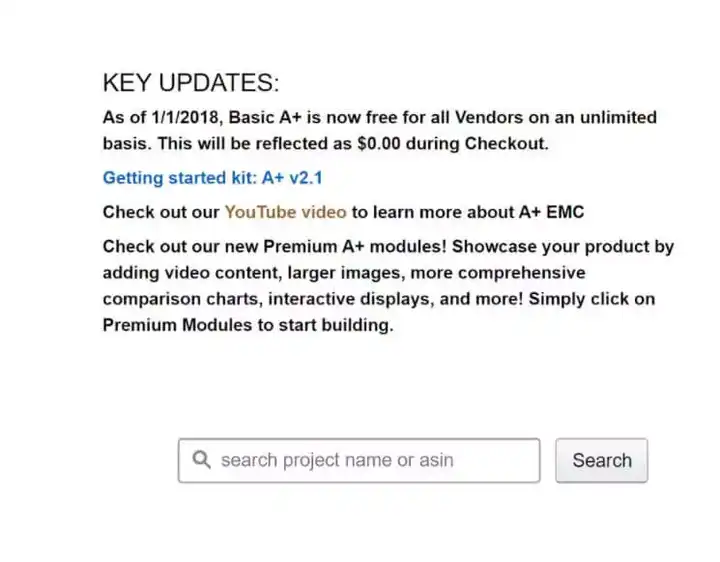
Task: Focus the search project name or asin field
Action: pyautogui.click(x=359, y=460)
